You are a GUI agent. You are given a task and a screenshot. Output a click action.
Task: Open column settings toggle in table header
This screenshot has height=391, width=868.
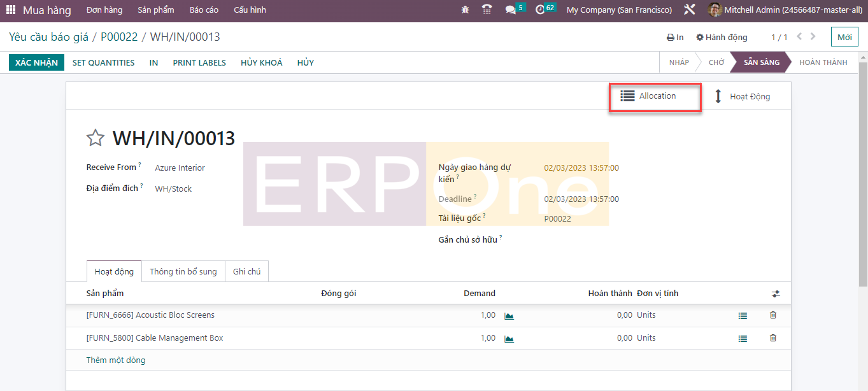tap(775, 294)
